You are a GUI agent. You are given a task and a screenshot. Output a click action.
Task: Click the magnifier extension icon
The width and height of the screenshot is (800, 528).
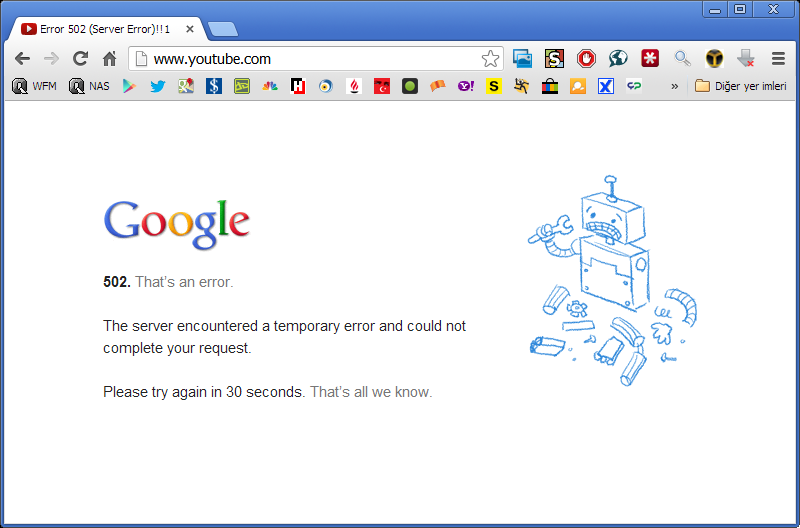click(682, 59)
